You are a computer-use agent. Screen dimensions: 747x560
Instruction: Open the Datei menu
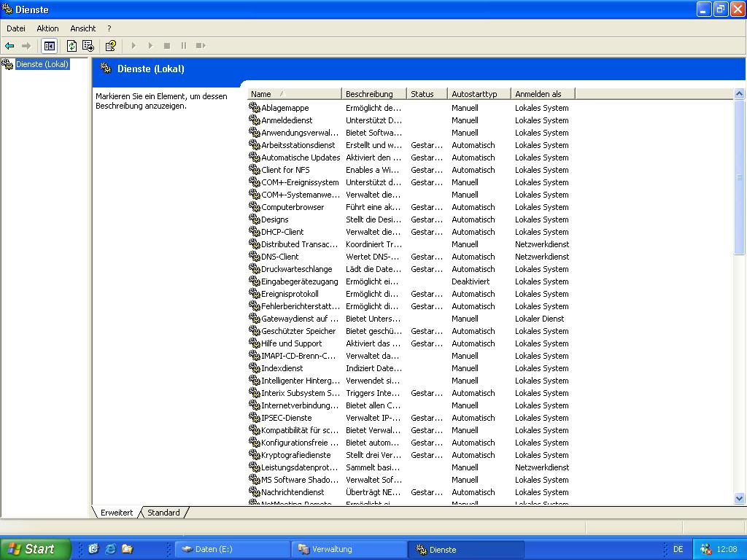click(x=16, y=28)
